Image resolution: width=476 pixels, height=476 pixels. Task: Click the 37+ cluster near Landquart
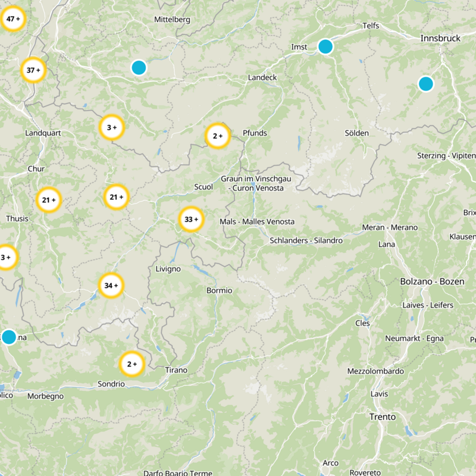[32, 70]
